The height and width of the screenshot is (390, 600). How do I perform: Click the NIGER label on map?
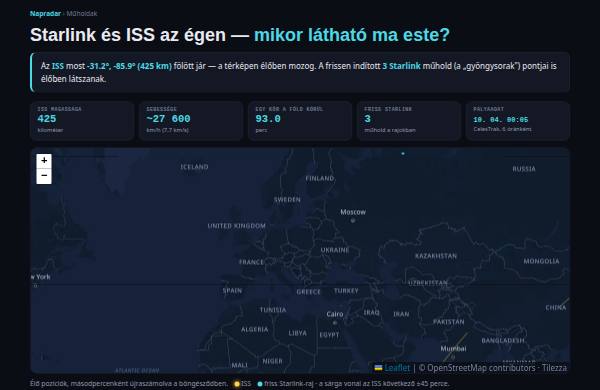[272, 361]
